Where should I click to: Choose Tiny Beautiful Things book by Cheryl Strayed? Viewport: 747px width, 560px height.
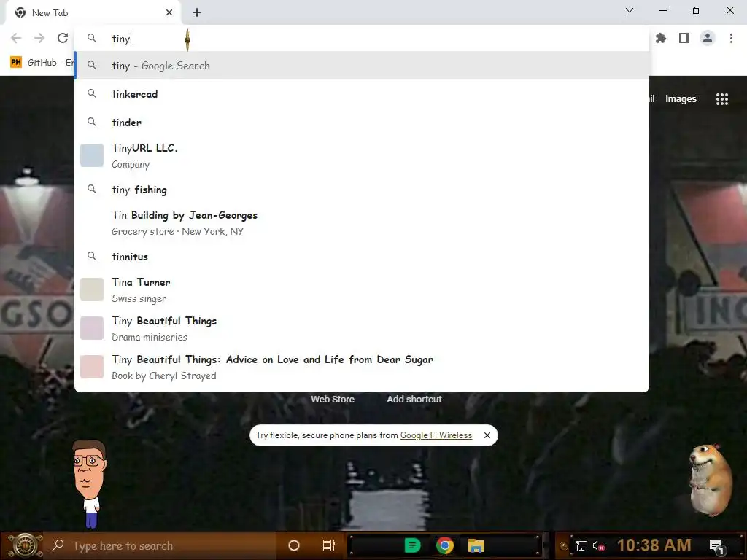point(362,367)
